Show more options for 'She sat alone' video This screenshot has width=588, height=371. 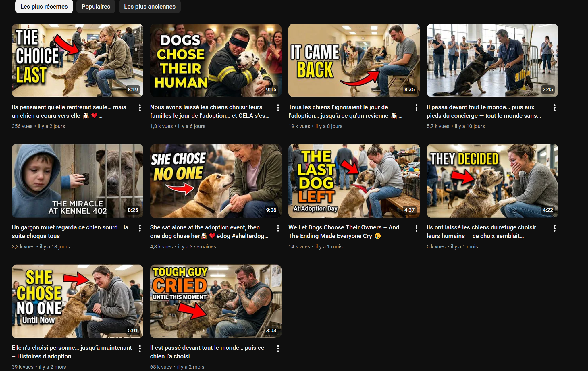coord(278,228)
